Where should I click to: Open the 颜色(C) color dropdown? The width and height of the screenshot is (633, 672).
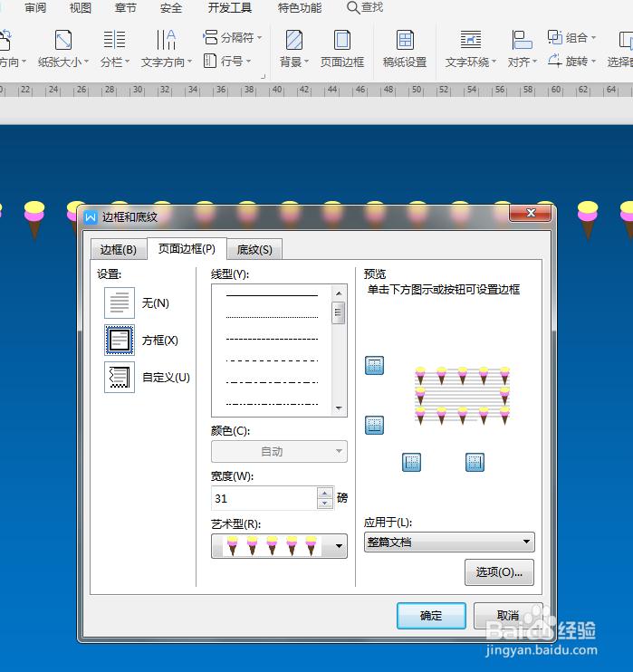tap(279, 451)
